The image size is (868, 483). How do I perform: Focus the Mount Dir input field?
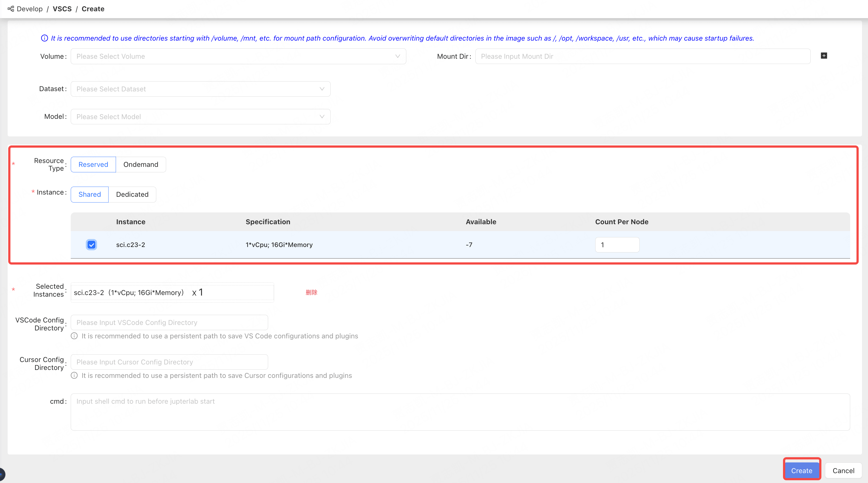tap(643, 56)
